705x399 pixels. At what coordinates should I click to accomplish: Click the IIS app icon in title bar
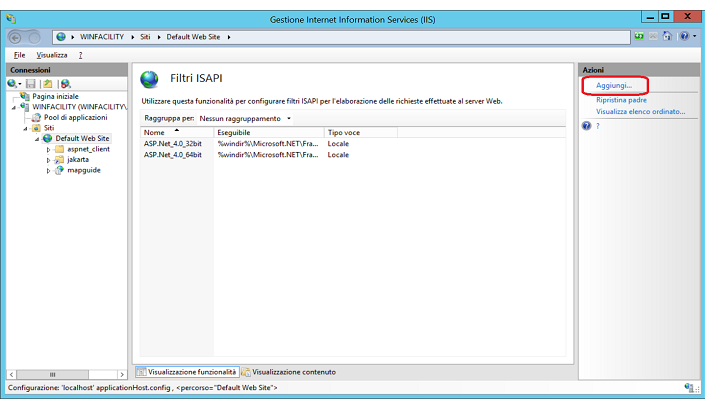tap(12, 19)
